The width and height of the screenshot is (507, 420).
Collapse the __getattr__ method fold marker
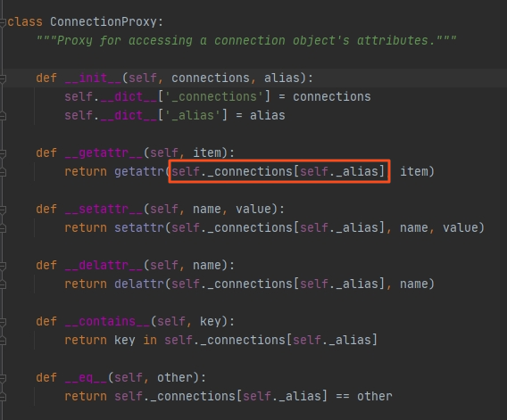pyautogui.click(x=3, y=152)
